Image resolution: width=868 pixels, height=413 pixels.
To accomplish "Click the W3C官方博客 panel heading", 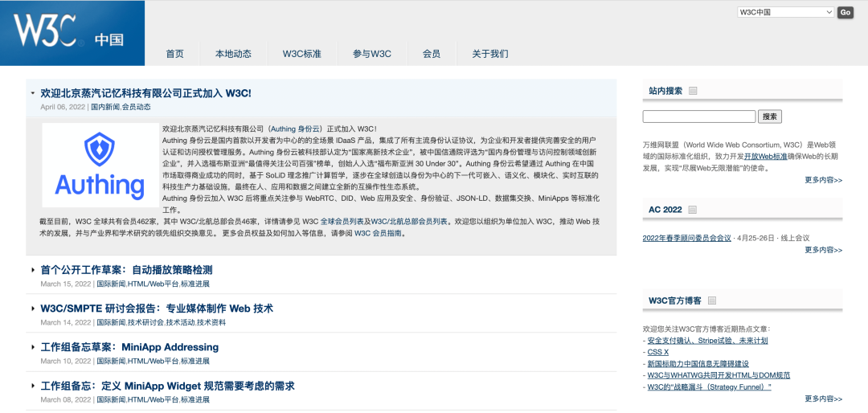I will tap(675, 301).
